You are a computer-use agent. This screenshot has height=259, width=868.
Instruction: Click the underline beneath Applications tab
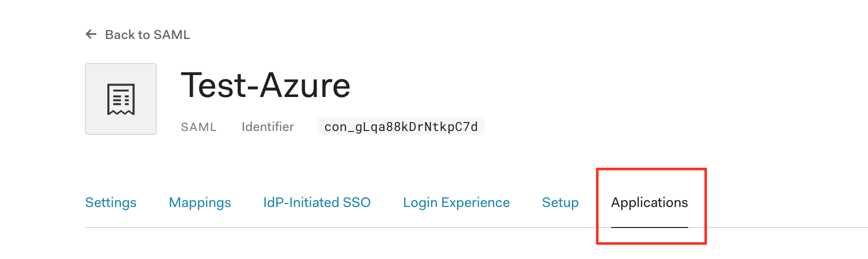(x=650, y=227)
